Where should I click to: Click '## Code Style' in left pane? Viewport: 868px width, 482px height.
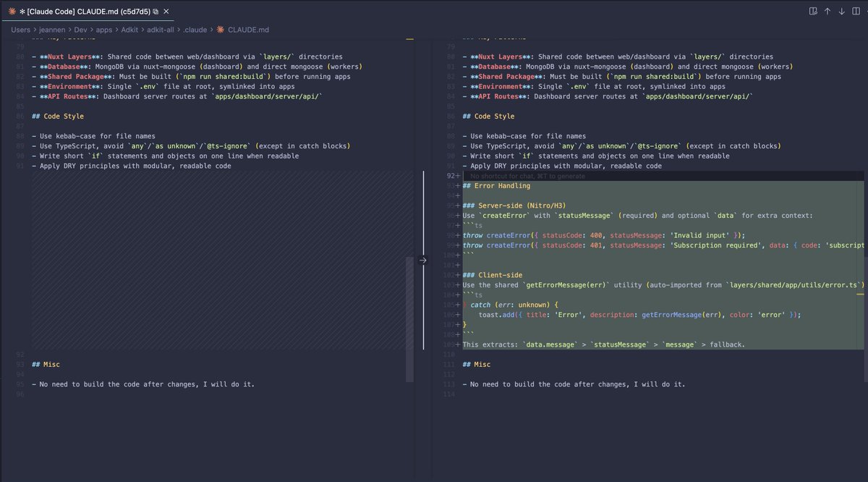click(x=58, y=117)
